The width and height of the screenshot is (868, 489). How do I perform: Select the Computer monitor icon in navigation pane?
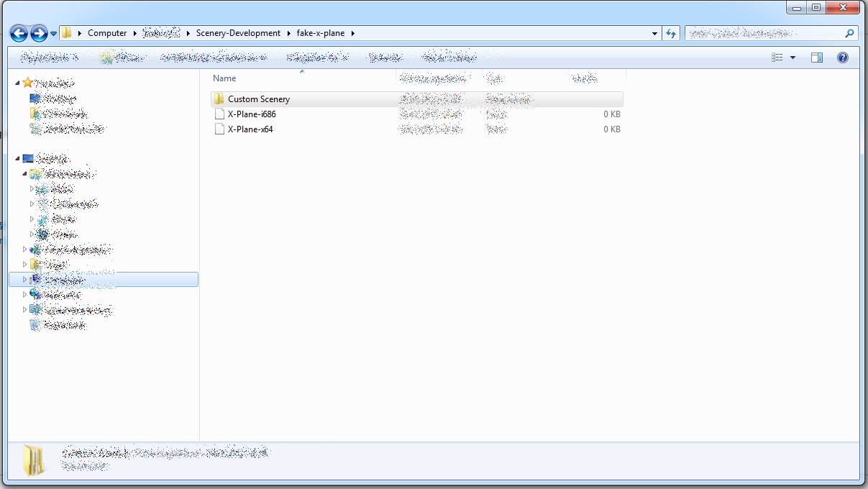coord(28,158)
